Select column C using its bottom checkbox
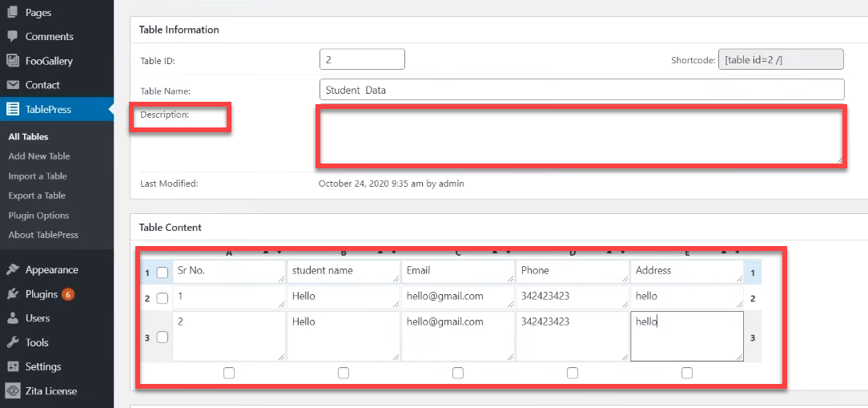 (x=458, y=373)
